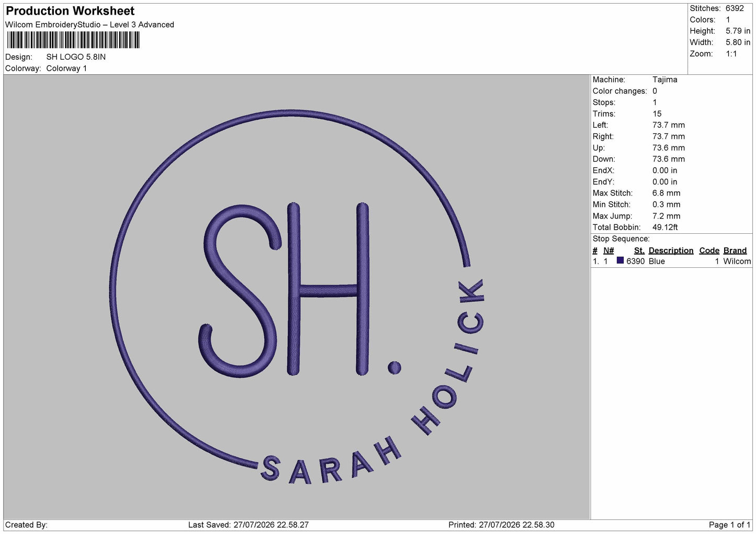Click the Code column header
The width and height of the screenshot is (756, 534).
tap(709, 251)
